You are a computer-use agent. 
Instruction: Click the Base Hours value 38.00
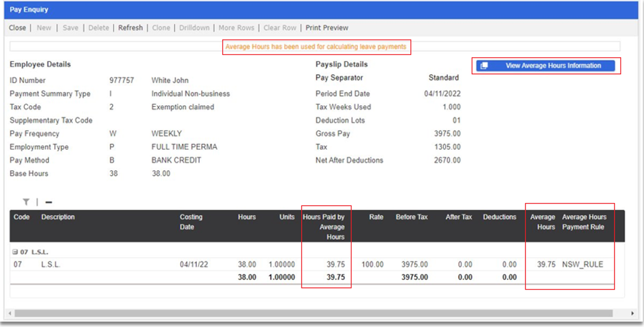coord(161,173)
